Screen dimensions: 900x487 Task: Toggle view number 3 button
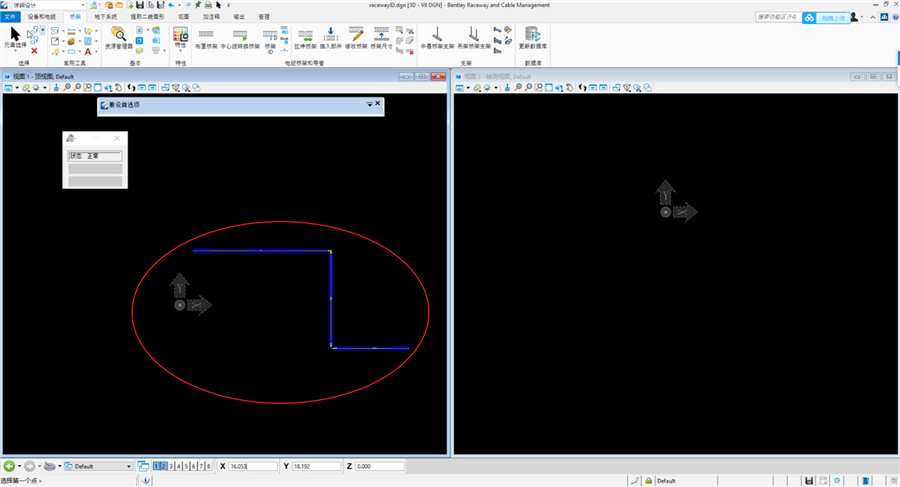tap(171, 466)
